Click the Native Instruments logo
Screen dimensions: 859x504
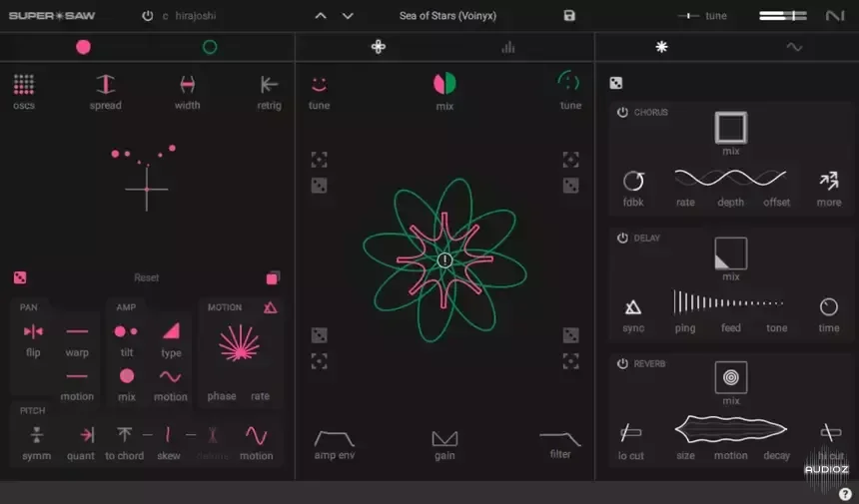835,16
